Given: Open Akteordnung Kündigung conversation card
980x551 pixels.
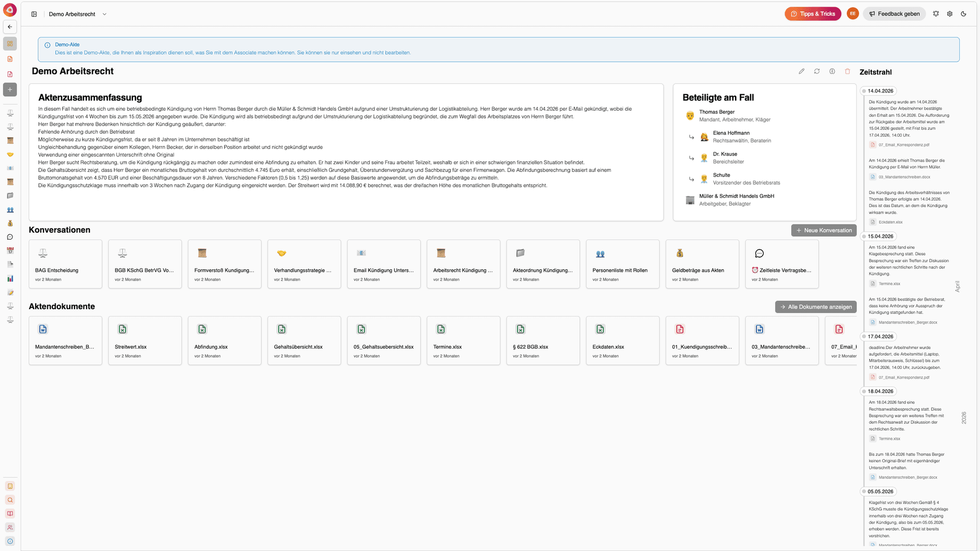Looking at the screenshot, I should (x=543, y=264).
